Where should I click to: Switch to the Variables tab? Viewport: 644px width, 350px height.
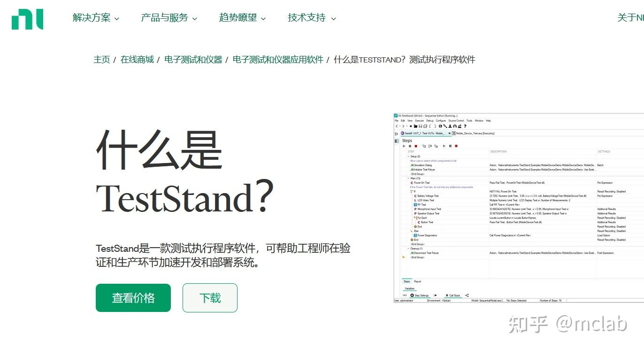pos(410,288)
